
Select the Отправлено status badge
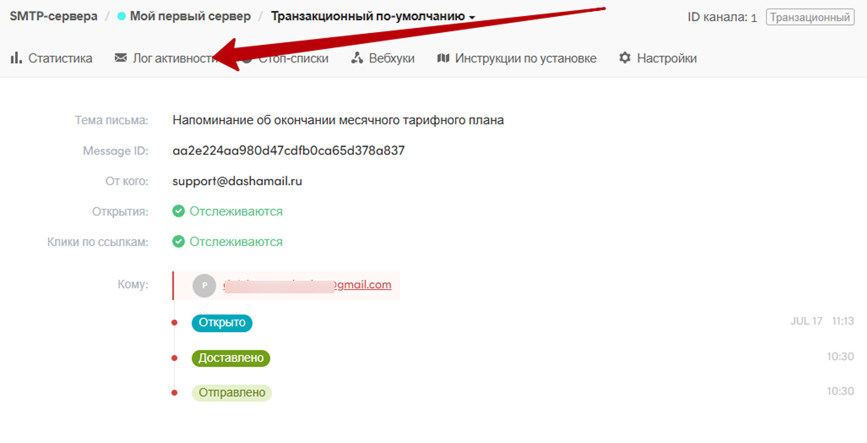point(231,392)
